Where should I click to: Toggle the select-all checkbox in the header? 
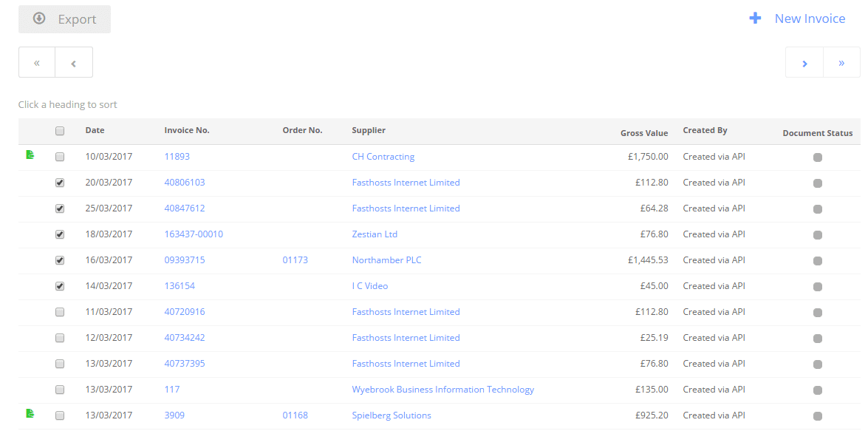(60, 132)
